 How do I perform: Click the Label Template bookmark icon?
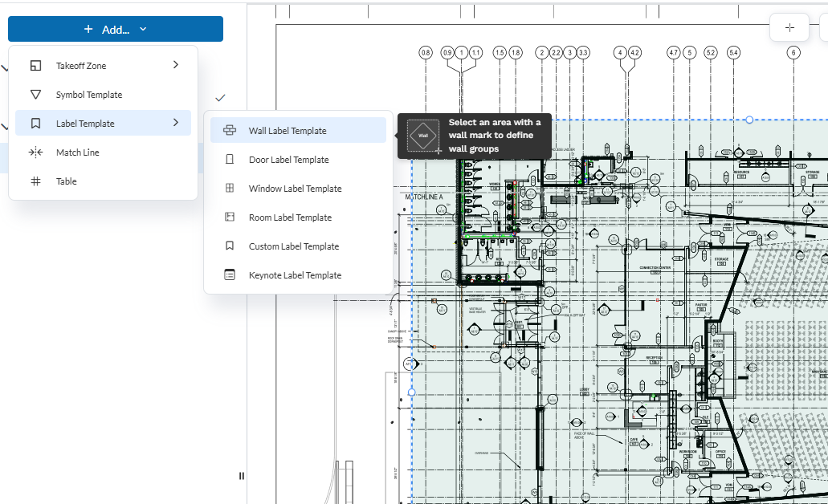click(35, 123)
